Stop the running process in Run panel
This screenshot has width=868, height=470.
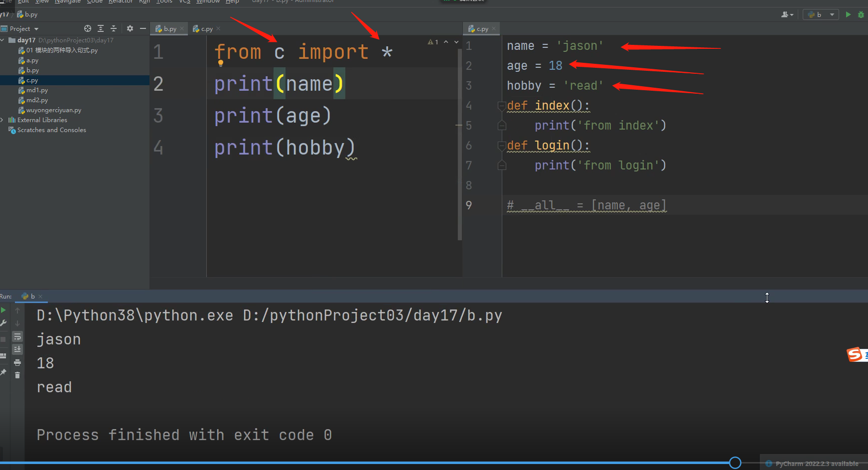tap(3, 339)
